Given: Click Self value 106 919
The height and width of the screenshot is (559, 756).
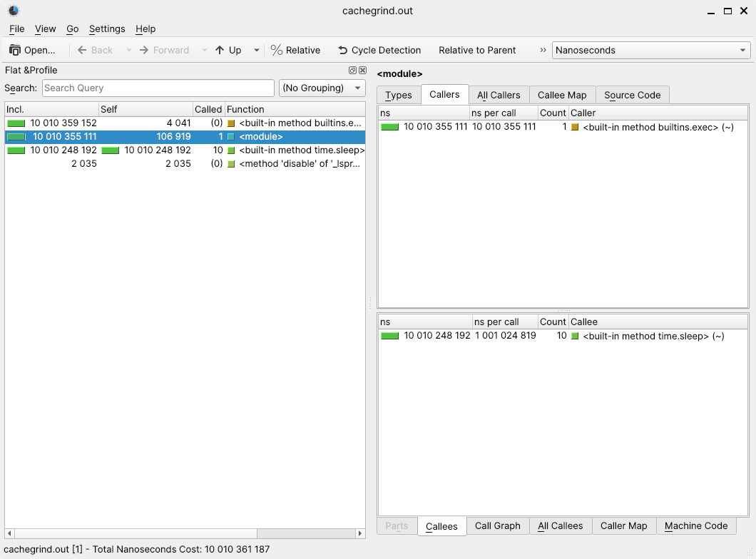Looking at the screenshot, I should coord(173,136).
